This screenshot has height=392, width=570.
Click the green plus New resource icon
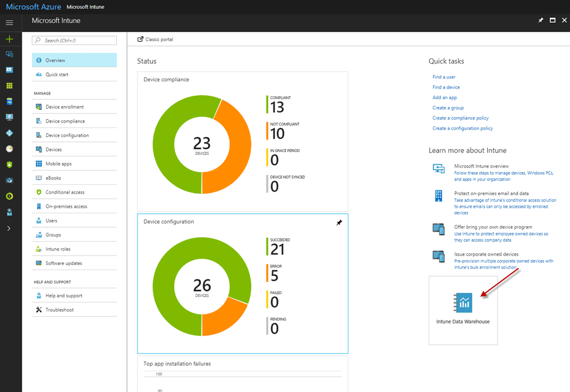point(9,39)
